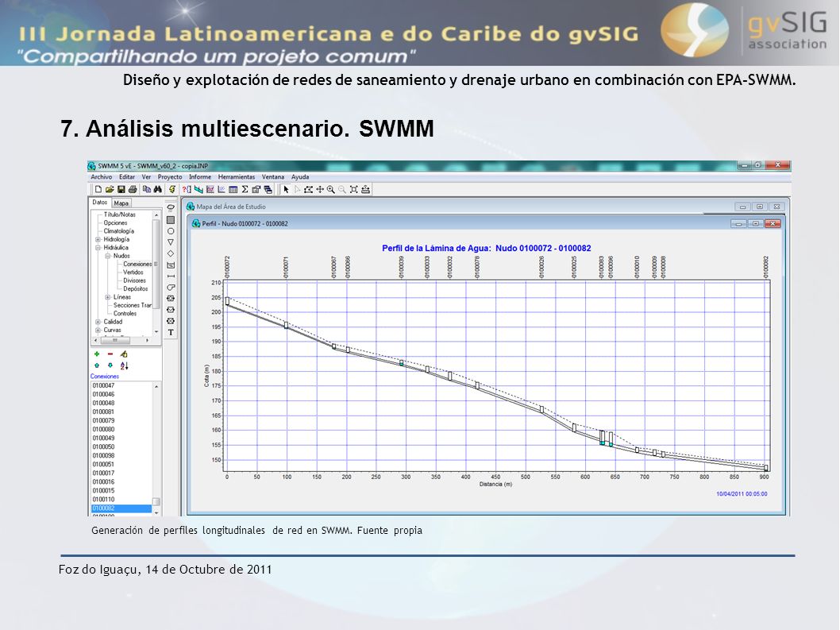Open the Archivo menu

102,177
